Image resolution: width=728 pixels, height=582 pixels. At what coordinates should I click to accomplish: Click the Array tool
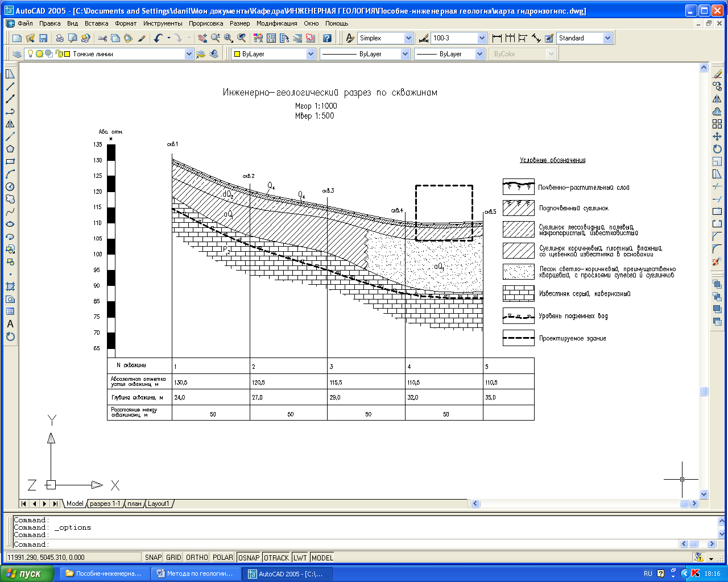click(x=717, y=124)
